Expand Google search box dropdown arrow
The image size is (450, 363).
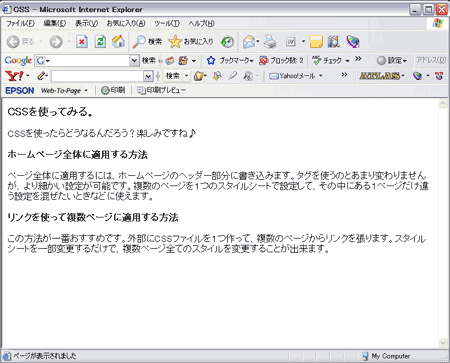click(134, 61)
